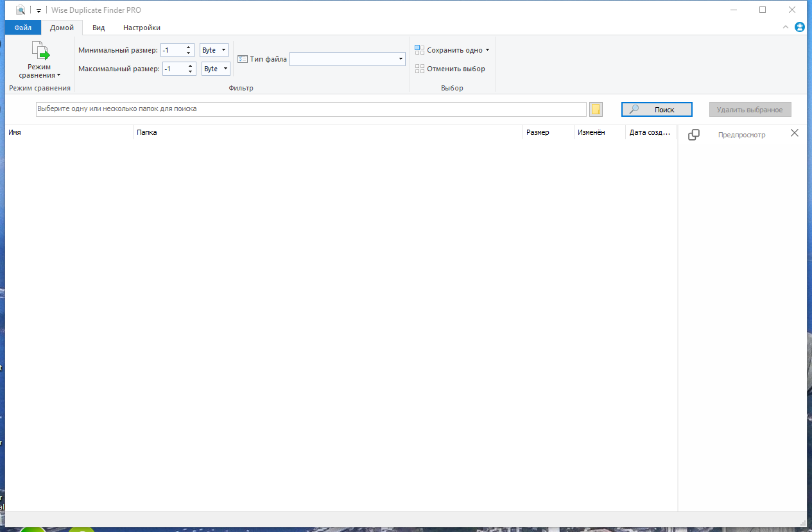Minimize the Wise Duplicate Finder window

[x=733, y=10]
